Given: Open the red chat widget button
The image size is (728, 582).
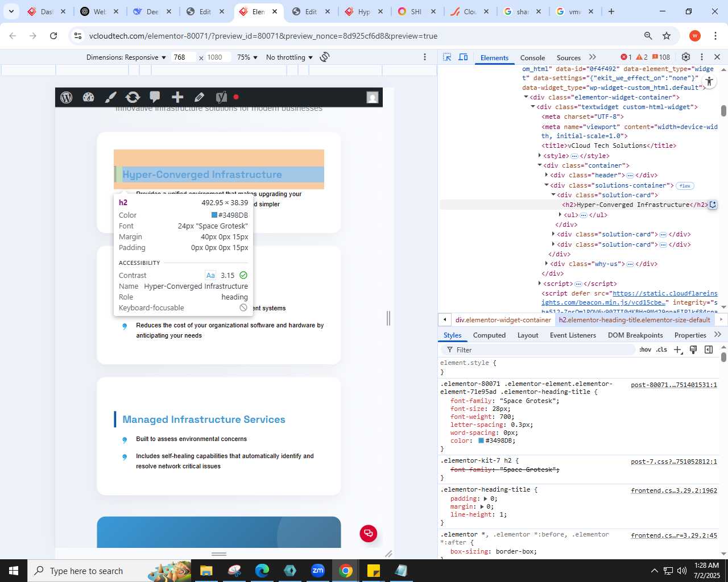Looking at the screenshot, I should [x=369, y=533].
